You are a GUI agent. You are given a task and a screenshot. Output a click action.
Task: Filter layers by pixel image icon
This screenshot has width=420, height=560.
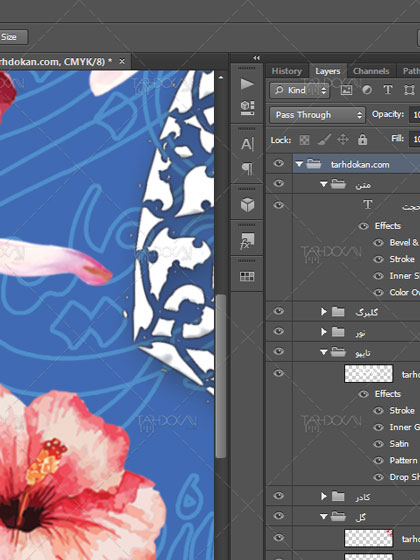click(346, 90)
